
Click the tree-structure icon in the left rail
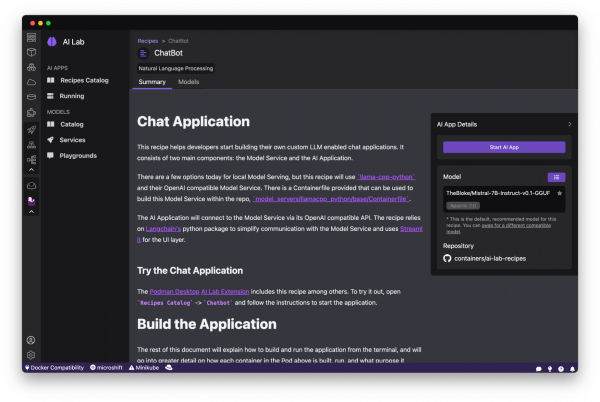pos(31,159)
